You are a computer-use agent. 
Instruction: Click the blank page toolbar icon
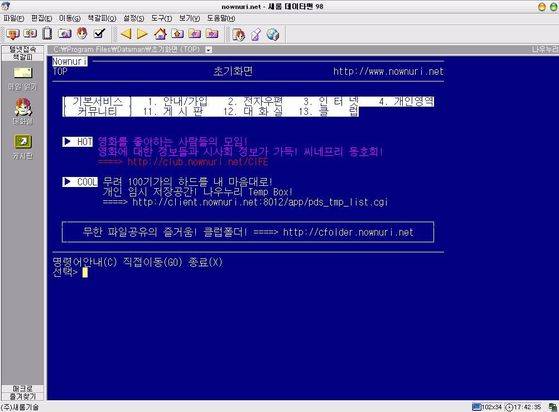pyautogui.click(x=47, y=34)
